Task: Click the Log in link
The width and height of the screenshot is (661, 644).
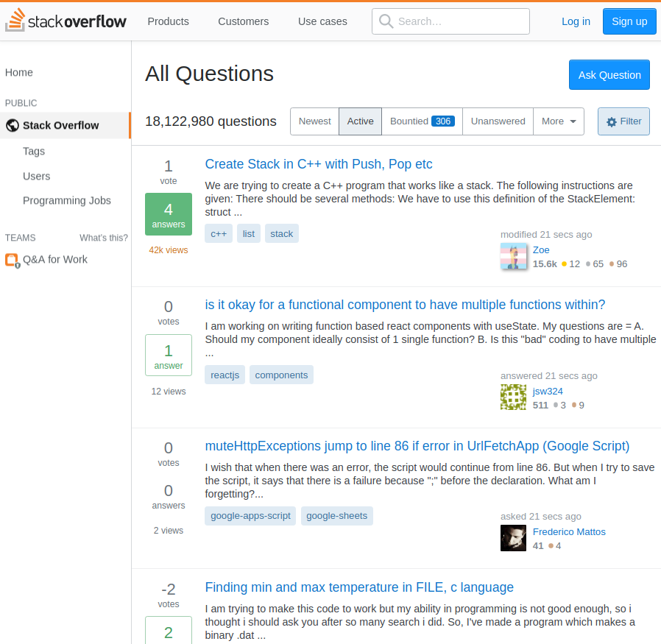Action: [576, 21]
